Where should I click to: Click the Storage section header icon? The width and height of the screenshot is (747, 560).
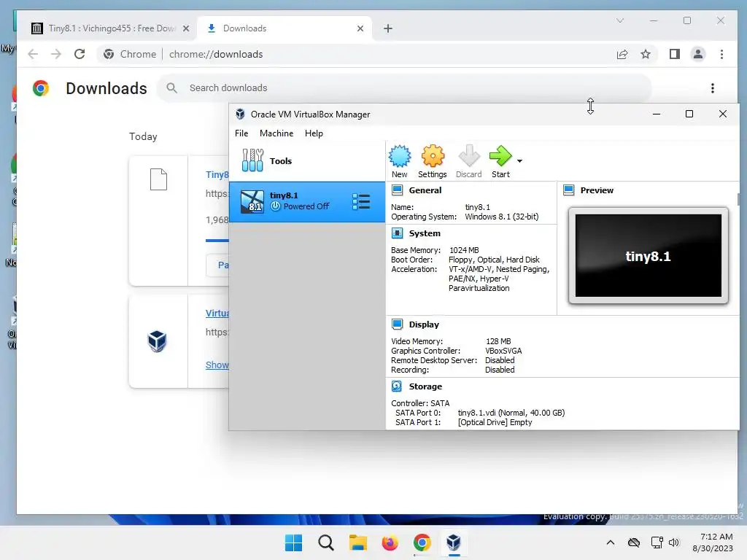(397, 386)
